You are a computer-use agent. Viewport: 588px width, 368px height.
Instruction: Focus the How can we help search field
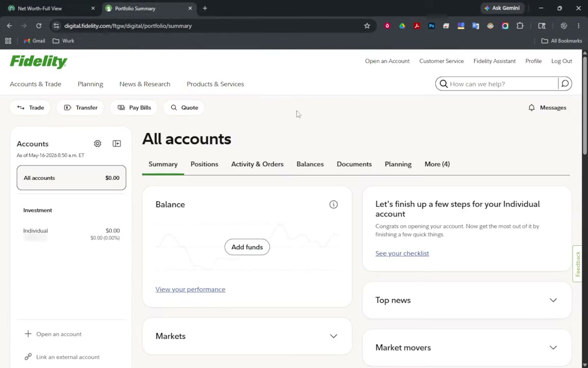point(502,84)
